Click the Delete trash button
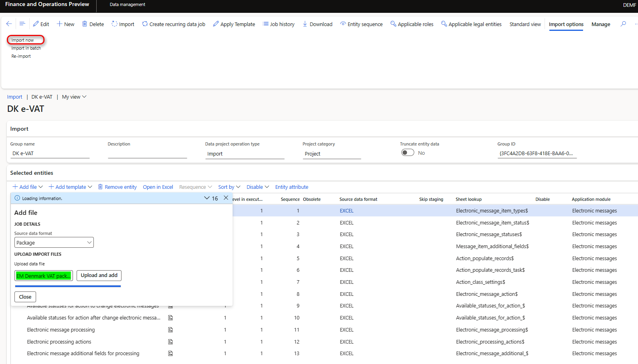638x364 pixels. pos(93,24)
